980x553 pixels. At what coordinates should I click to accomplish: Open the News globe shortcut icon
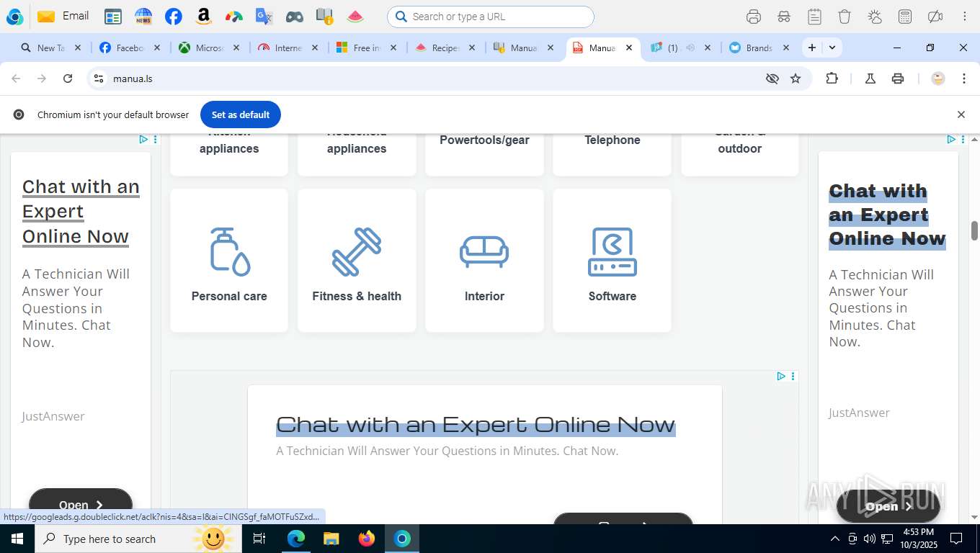point(143,17)
